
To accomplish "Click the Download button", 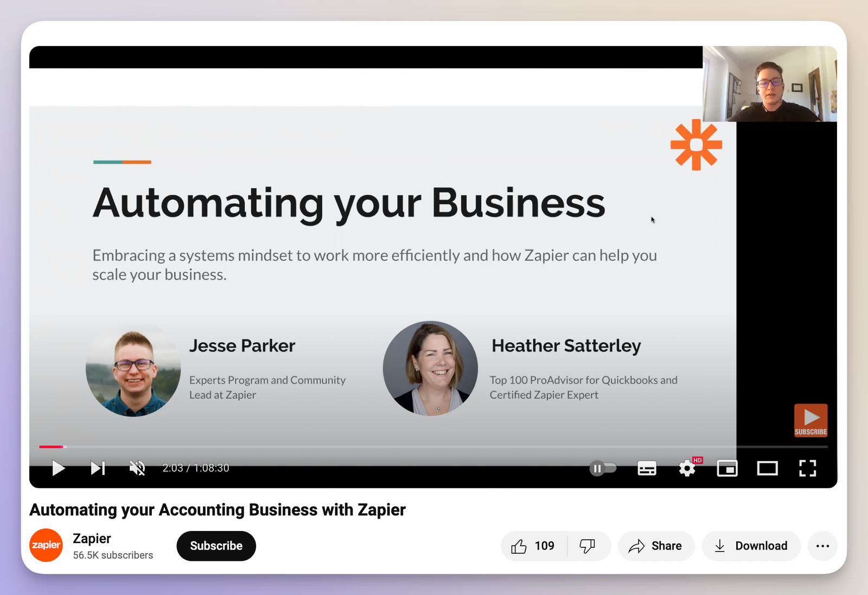I will pos(751,546).
